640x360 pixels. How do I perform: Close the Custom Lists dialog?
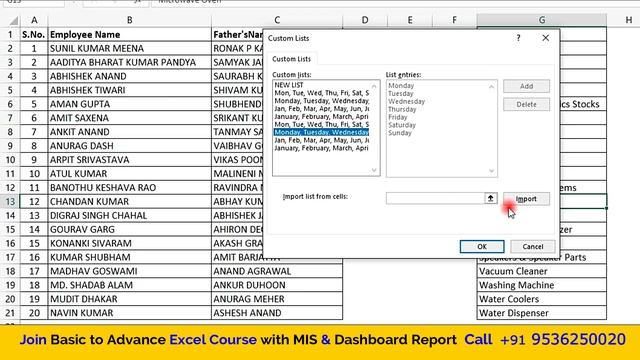545,38
